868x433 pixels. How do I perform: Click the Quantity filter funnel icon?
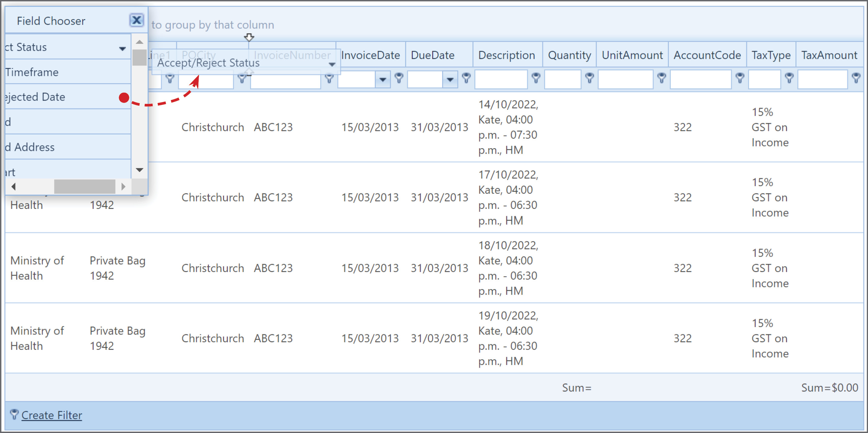[x=589, y=78]
